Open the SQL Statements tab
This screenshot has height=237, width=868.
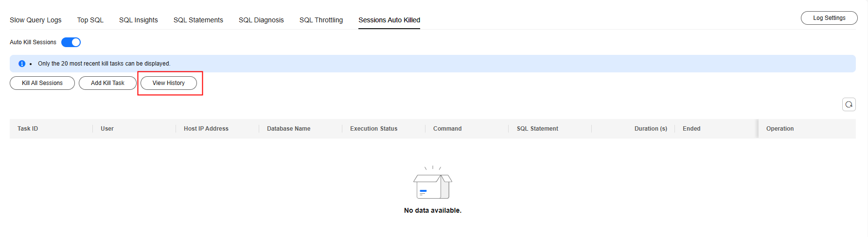pyautogui.click(x=198, y=20)
